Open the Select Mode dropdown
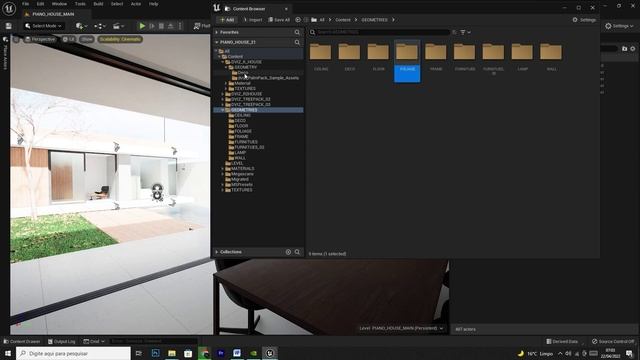This screenshot has width=640, height=360. pyautogui.click(x=43, y=26)
